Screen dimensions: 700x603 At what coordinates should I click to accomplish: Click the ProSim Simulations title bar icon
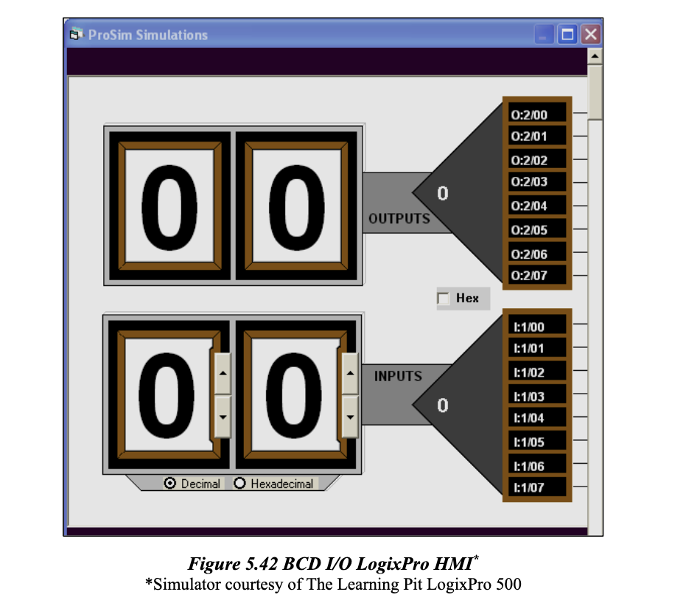click(76, 34)
